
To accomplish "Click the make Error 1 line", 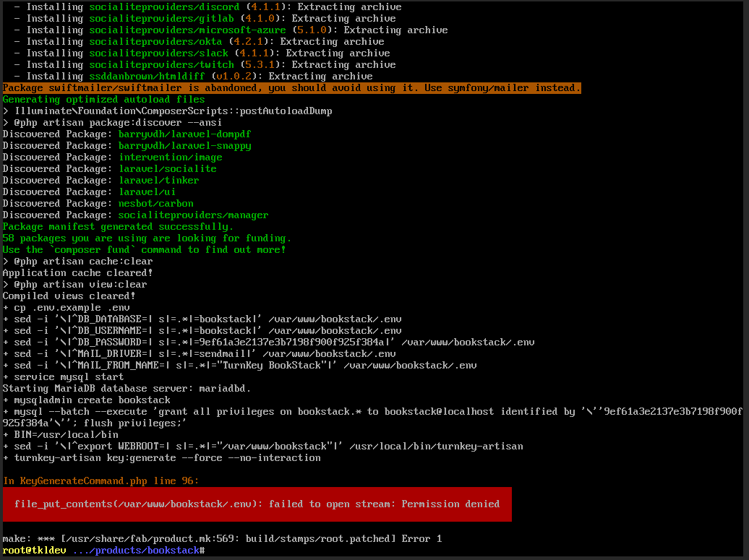I will pyautogui.click(x=222, y=538).
